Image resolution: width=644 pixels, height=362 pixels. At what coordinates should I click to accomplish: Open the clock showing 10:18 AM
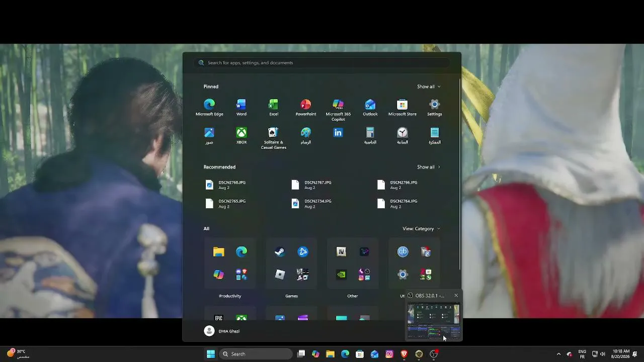(621, 354)
